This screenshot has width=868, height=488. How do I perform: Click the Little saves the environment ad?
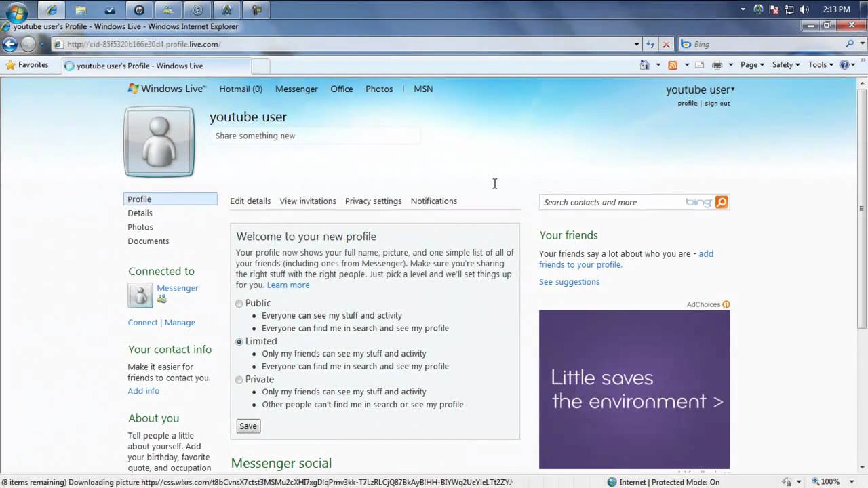click(634, 389)
